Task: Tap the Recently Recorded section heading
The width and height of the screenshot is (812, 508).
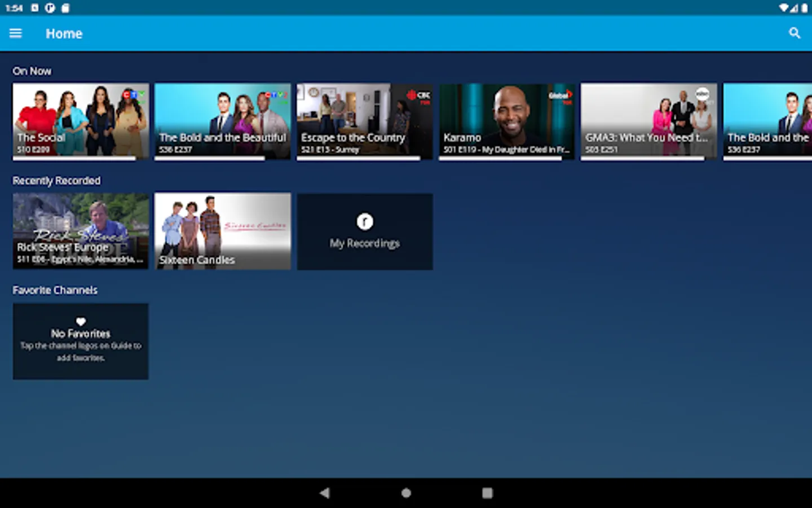Action: click(x=56, y=181)
